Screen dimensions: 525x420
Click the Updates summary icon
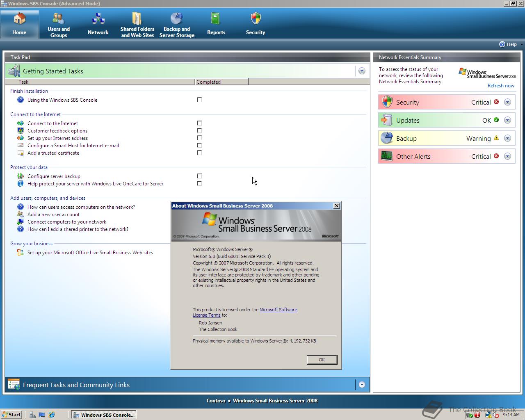point(387,120)
